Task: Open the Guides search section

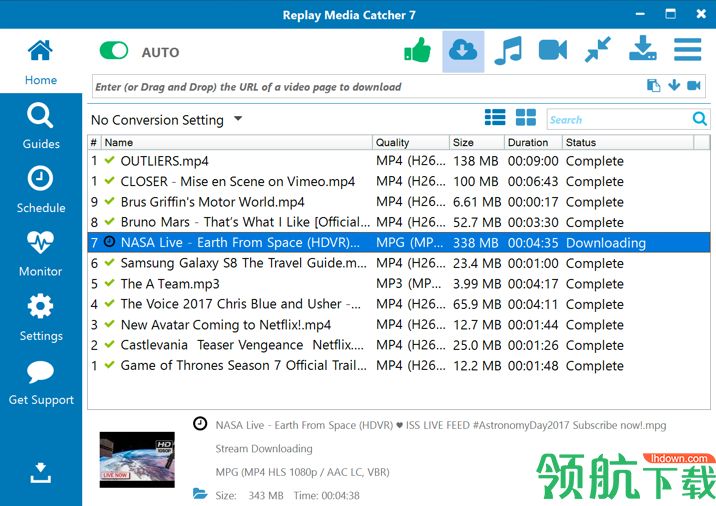Action: pos(41,126)
